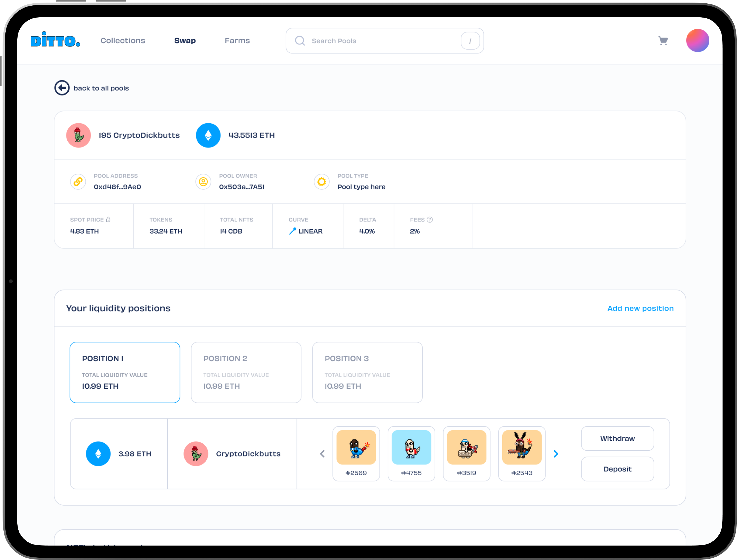Click the search magnifier icon
This screenshot has width=737, height=560.
[300, 41]
